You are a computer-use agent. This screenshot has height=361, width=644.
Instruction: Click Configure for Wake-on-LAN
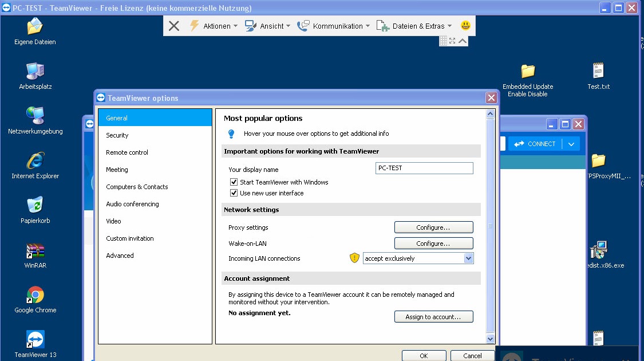point(433,244)
